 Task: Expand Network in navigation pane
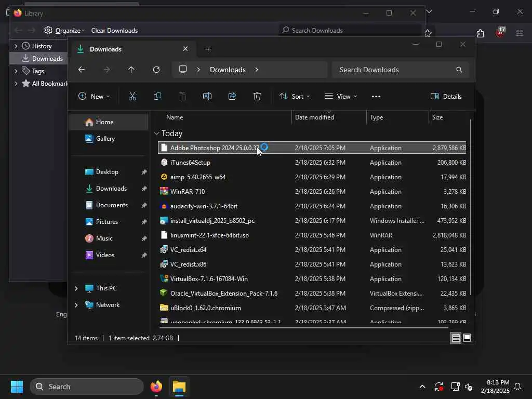coord(76,305)
